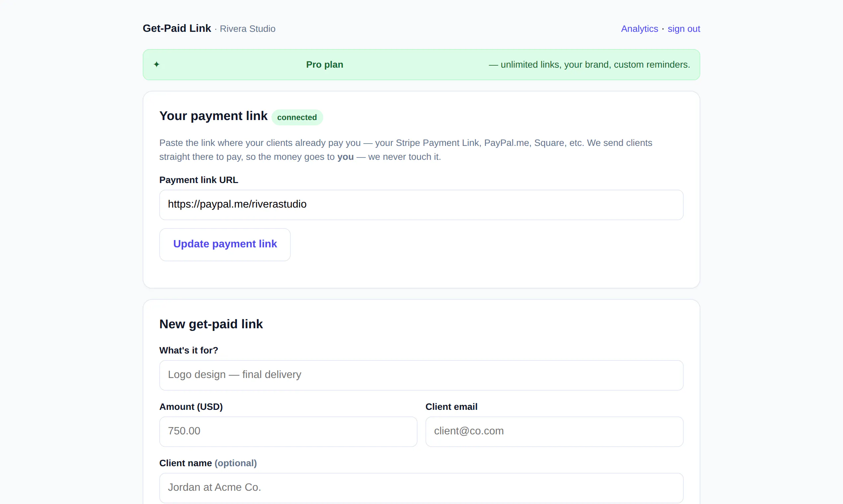Click the sparkle icon in Pro plan banner
This screenshot has height=504, width=843.
click(x=156, y=64)
